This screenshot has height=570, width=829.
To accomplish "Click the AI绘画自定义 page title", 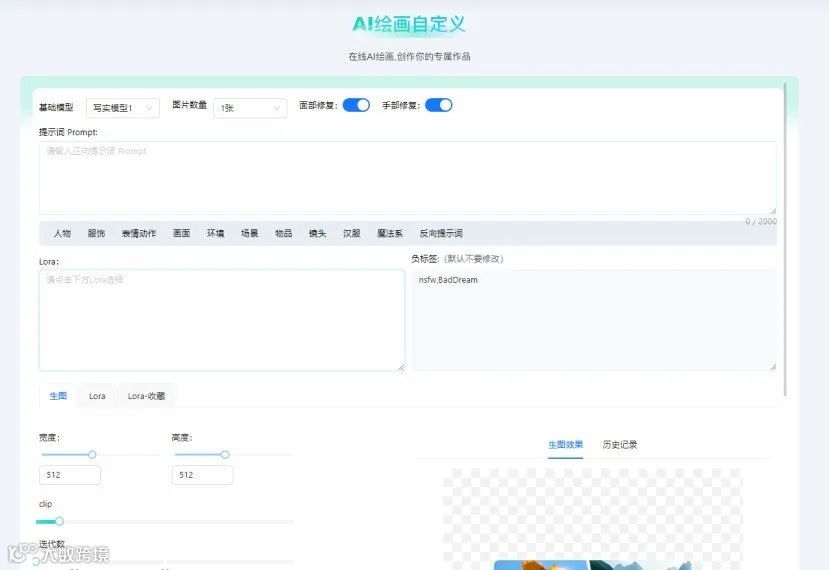I will tap(409, 24).
